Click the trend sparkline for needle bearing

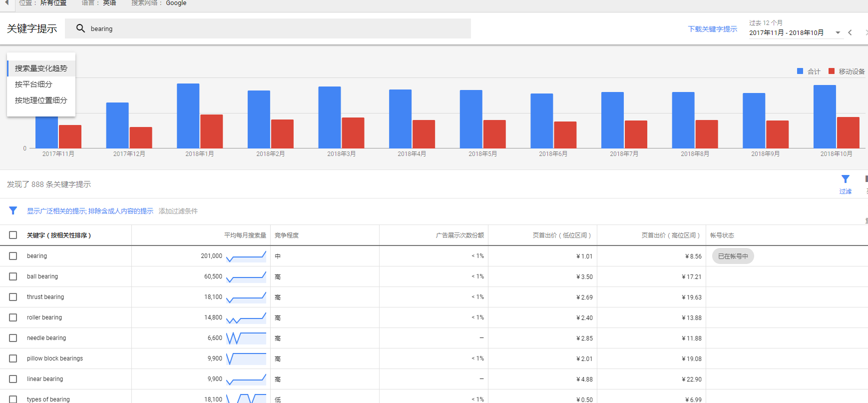[x=246, y=338]
